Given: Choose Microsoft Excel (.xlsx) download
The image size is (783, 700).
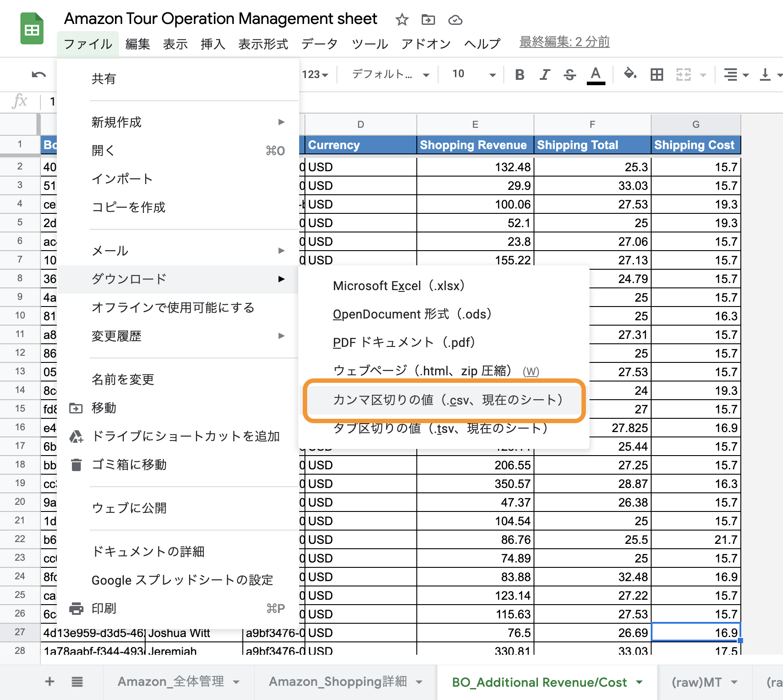Looking at the screenshot, I should coord(399,286).
